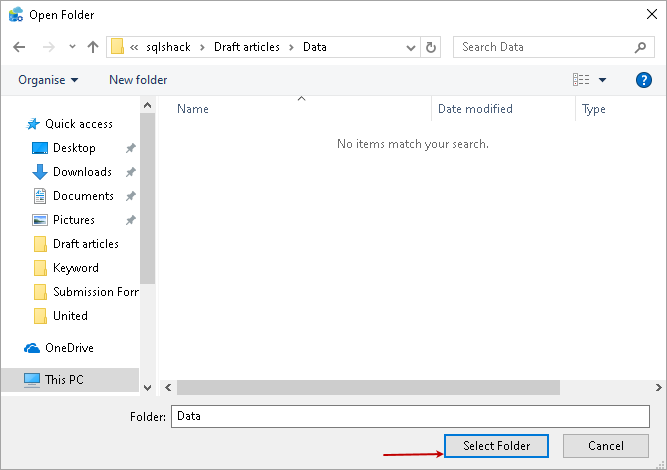Sort by Date modified column
This screenshot has height=470, width=667.
[475, 109]
